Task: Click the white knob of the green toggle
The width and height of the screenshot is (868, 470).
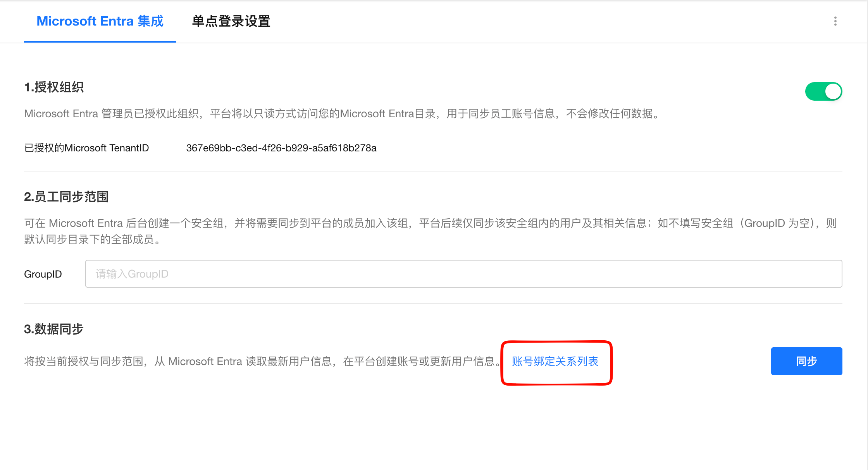Action: coord(833,91)
